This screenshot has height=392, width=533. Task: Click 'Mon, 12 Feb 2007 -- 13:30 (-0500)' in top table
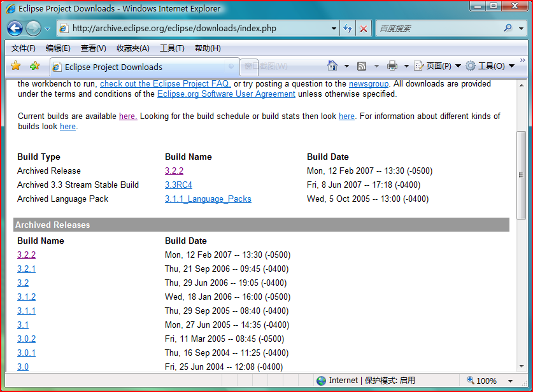point(369,171)
